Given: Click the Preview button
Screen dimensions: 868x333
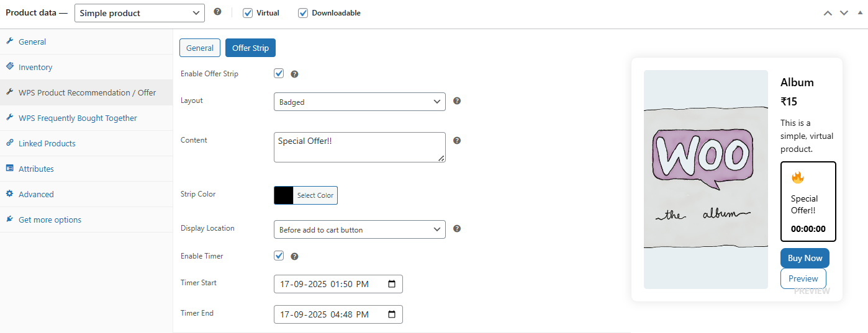Looking at the screenshot, I should [803, 278].
